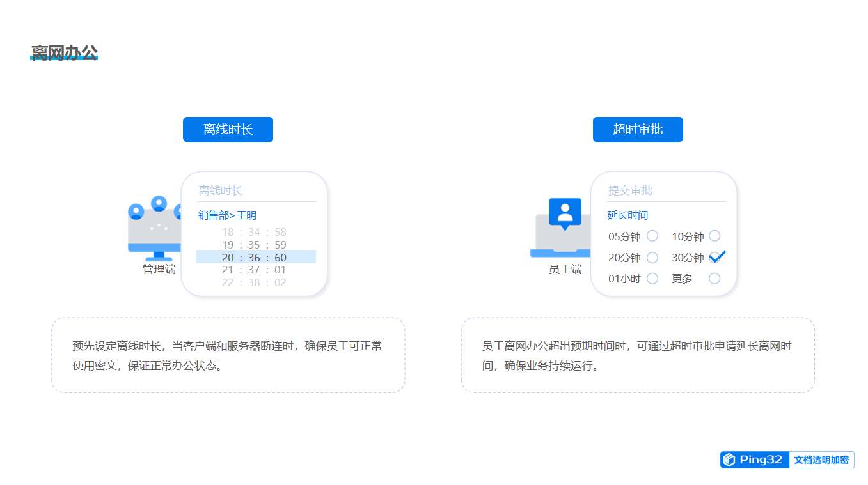The image size is (868, 485).
Task: Click the top user avatar above the monitor
Action: (159, 203)
